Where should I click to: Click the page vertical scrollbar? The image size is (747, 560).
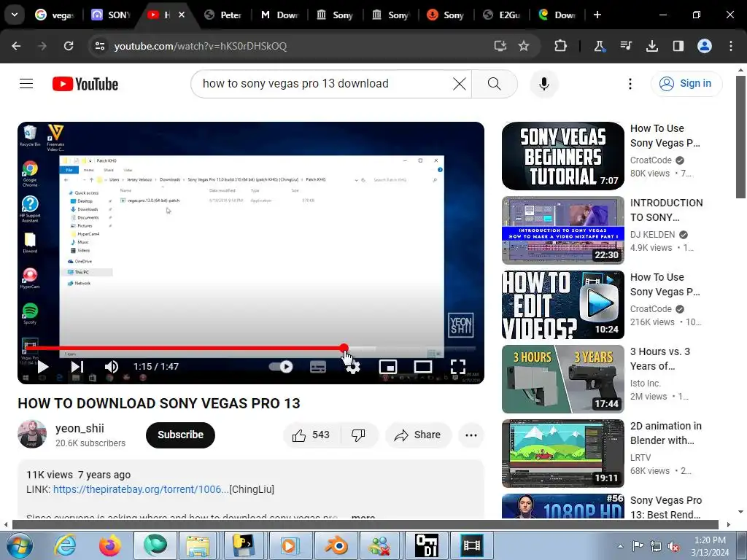741,136
